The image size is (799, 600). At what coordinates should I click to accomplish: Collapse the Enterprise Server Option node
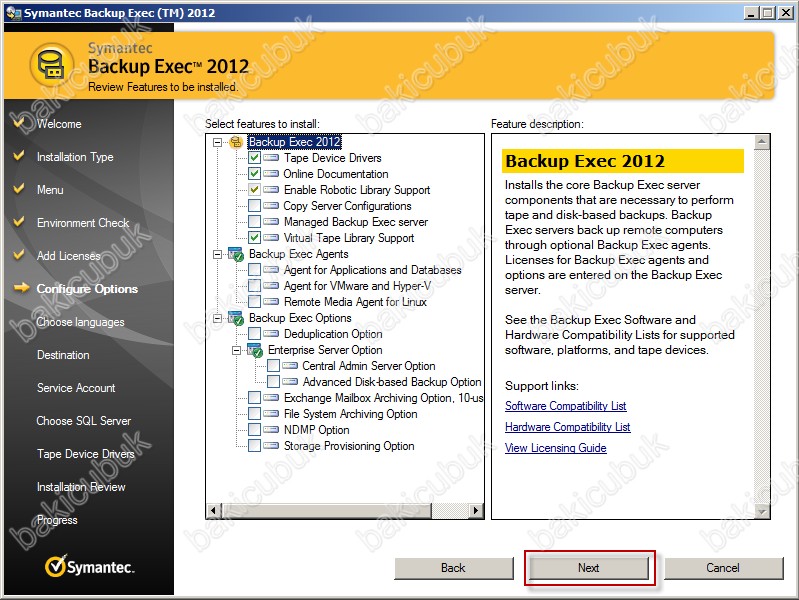236,350
